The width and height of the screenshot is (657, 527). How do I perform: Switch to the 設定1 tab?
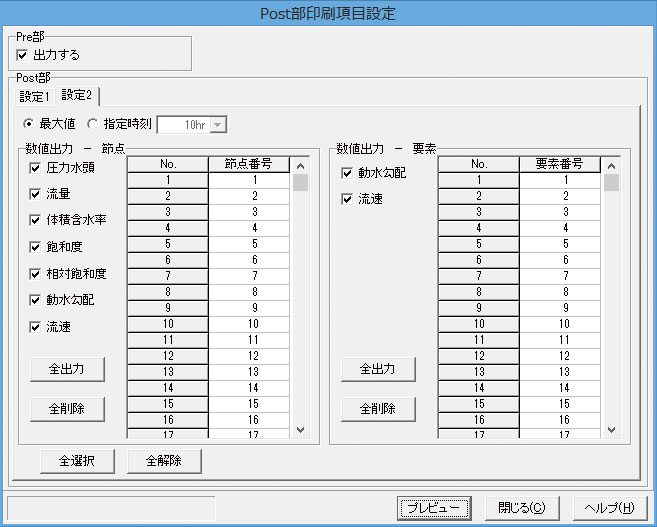[x=34, y=97]
